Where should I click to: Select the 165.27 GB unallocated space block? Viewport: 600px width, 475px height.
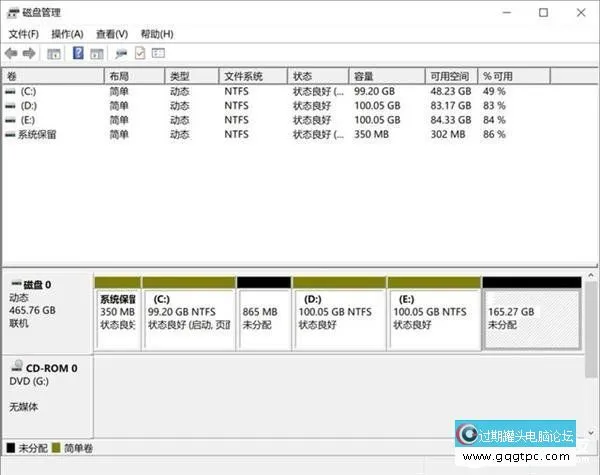coord(530,317)
